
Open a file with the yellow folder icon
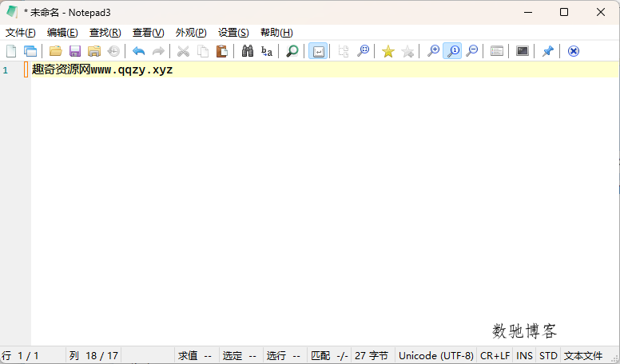point(55,51)
